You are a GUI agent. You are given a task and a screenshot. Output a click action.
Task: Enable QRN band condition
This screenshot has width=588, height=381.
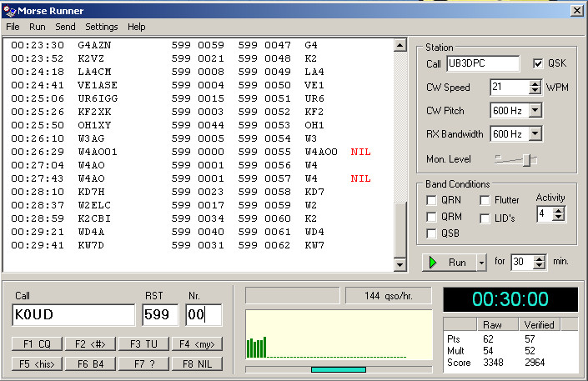pos(431,200)
